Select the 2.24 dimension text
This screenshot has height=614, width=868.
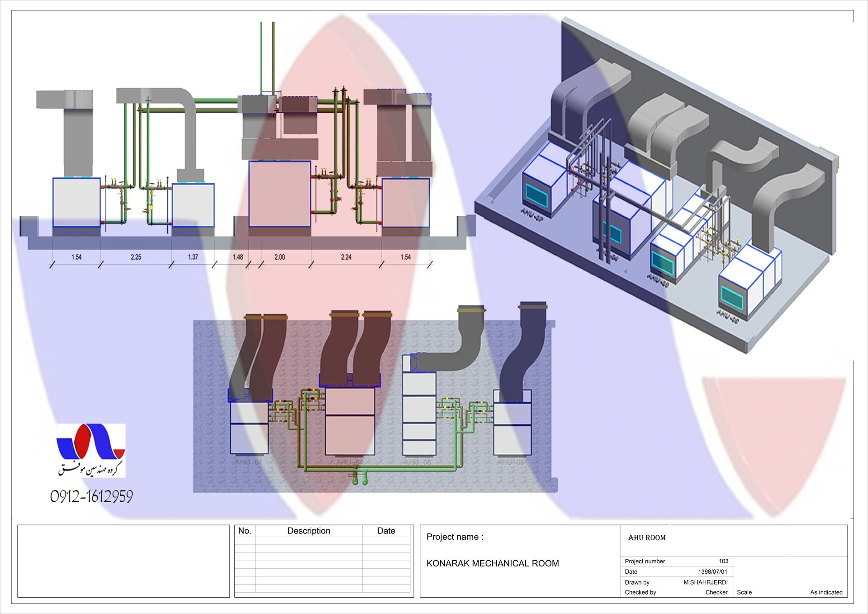(x=346, y=257)
